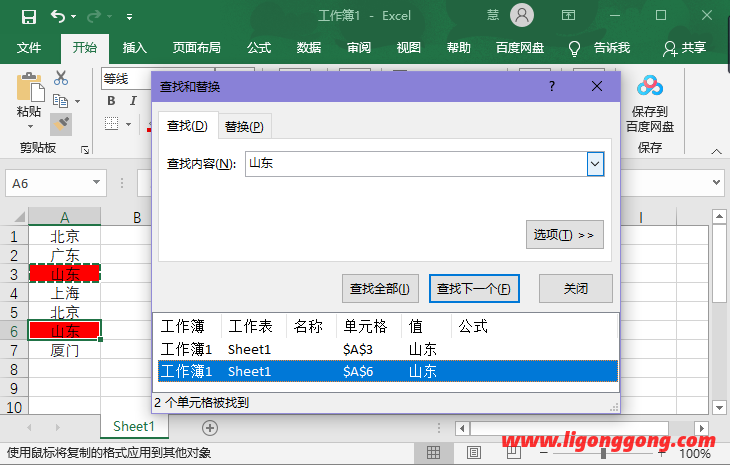Toggle italic formatting
The width and height of the screenshot is (730, 465).
pyautogui.click(x=133, y=101)
